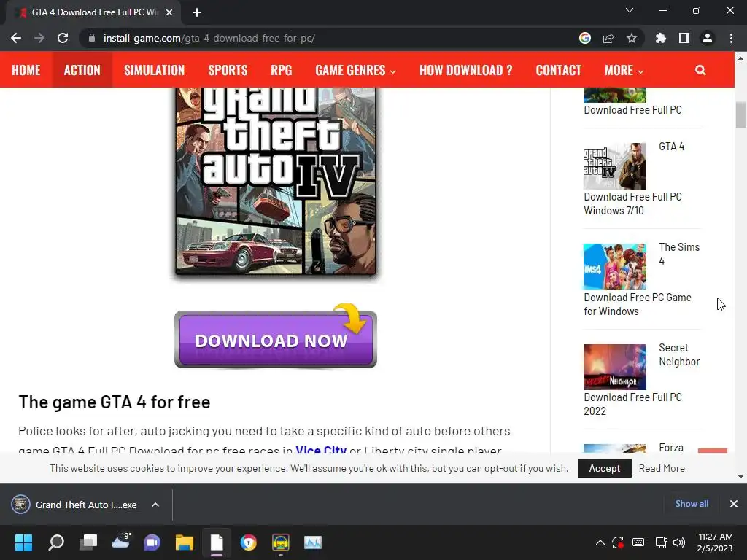Expand the MORE dropdown menu
The height and width of the screenshot is (560, 747).
pyautogui.click(x=624, y=70)
